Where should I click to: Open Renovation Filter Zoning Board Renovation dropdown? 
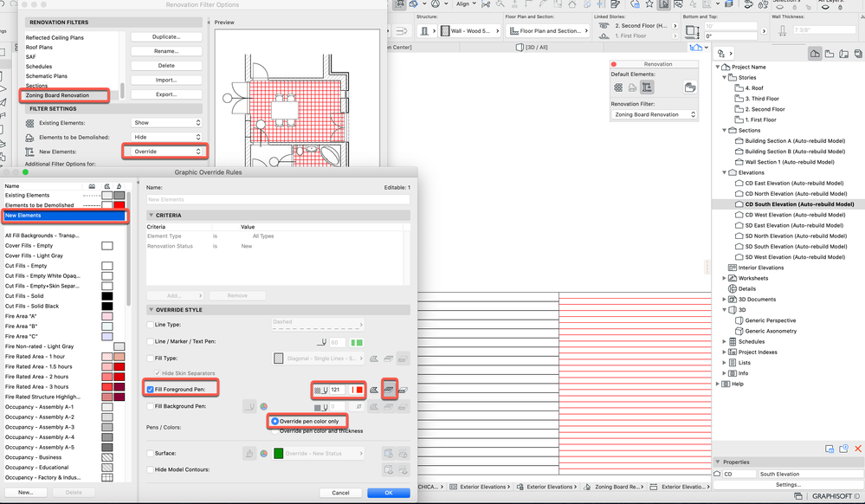point(654,114)
